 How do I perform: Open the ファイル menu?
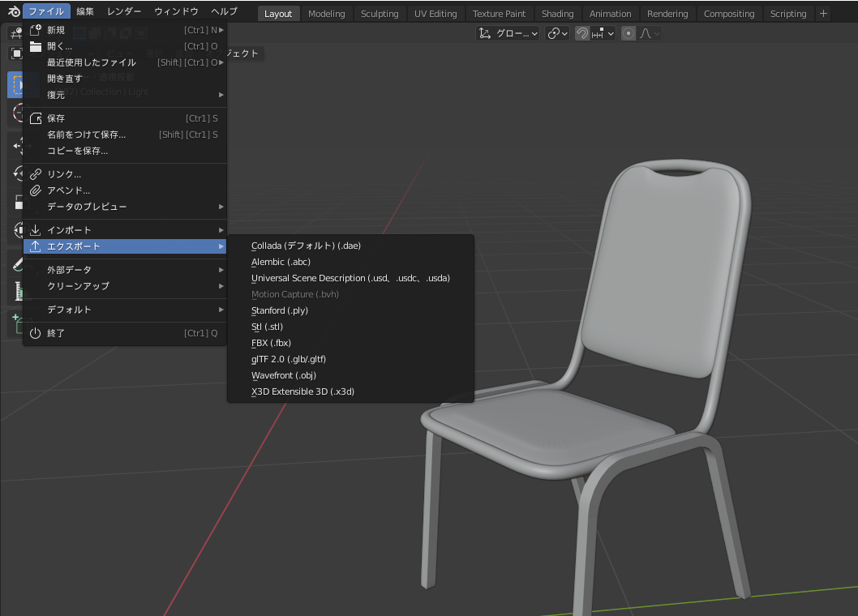[46, 11]
